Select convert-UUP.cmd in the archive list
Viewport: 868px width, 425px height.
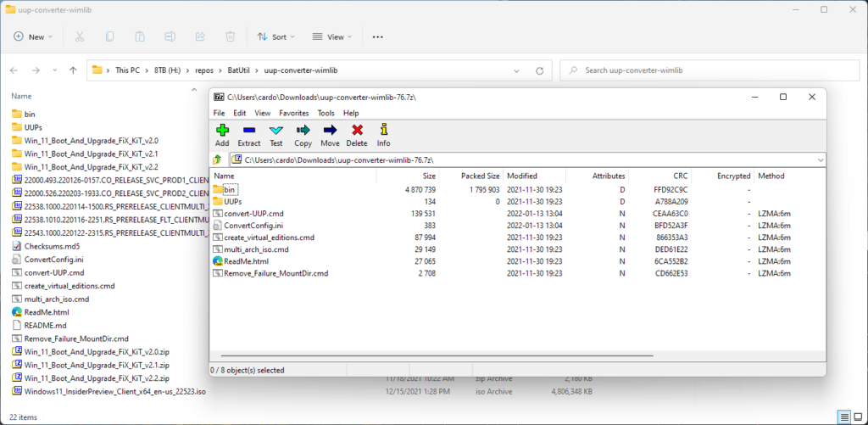[253, 213]
